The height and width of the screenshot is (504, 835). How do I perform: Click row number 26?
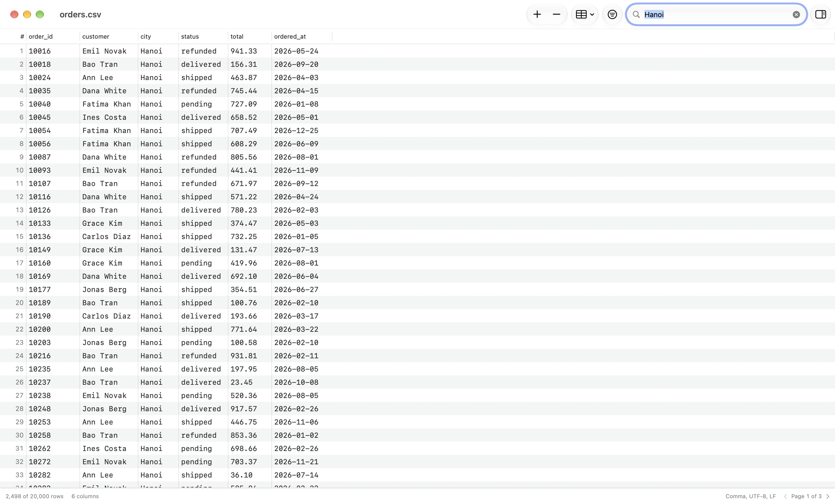tap(19, 382)
